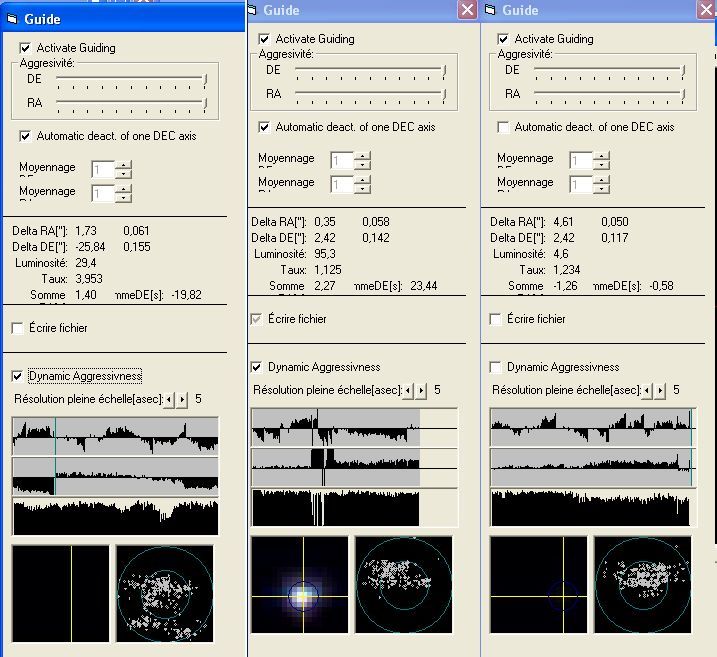717x657 pixels.
Task: Decrease résolution pleine échelle in middle window
Action: pos(408,391)
